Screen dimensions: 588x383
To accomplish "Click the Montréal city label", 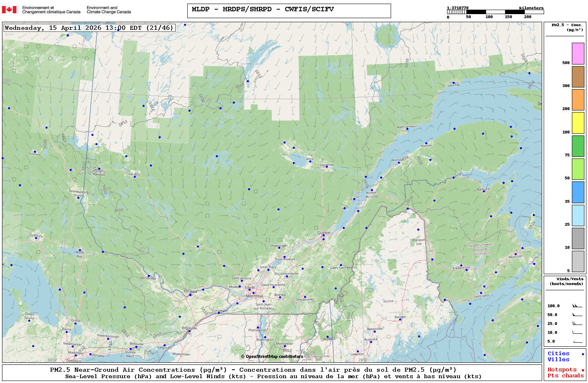I will click(254, 296).
